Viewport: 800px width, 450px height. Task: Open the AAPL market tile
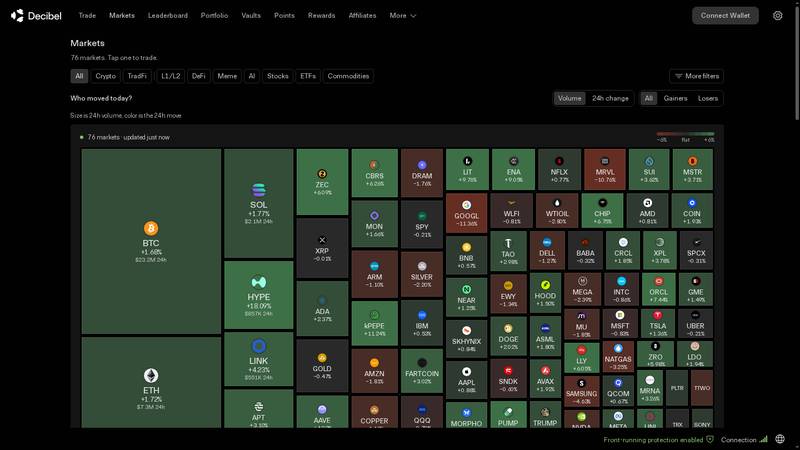(466, 380)
